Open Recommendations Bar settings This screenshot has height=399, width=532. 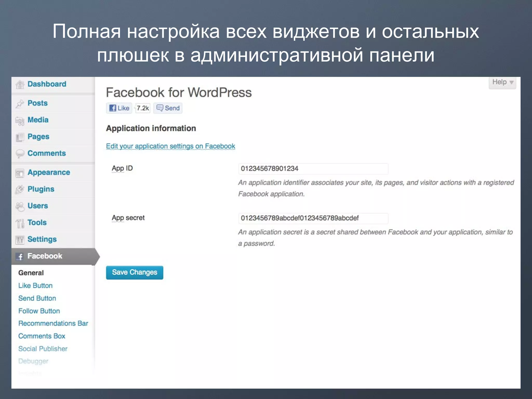click(53, 323)
